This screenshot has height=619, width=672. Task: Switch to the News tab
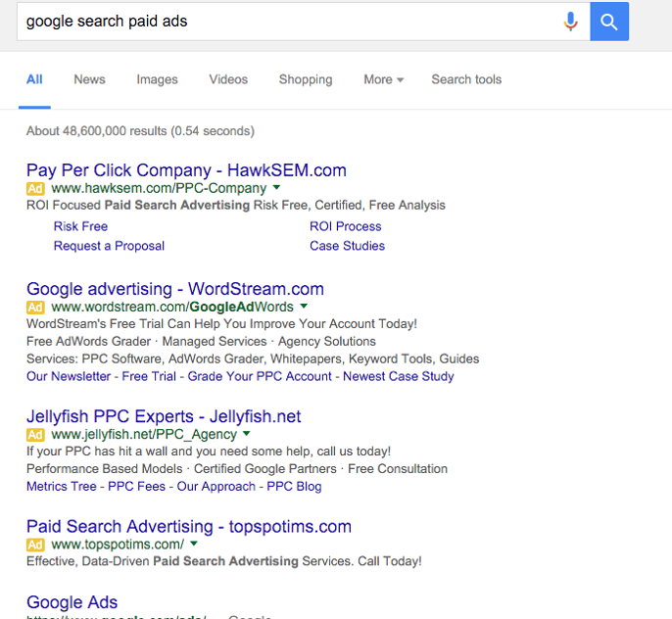tap(89, 79)
